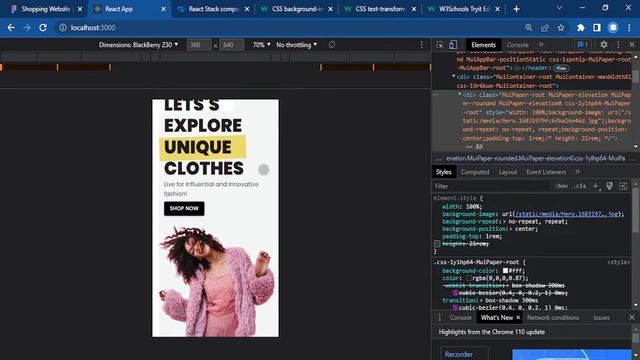Image resolution: width=640 pixels, height=360 pixels.
Task: Open DevTools customize three-dot menu
Action: click(618, 44)
